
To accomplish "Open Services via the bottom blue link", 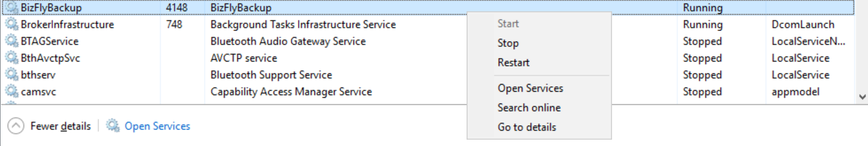I will [157, 126].
